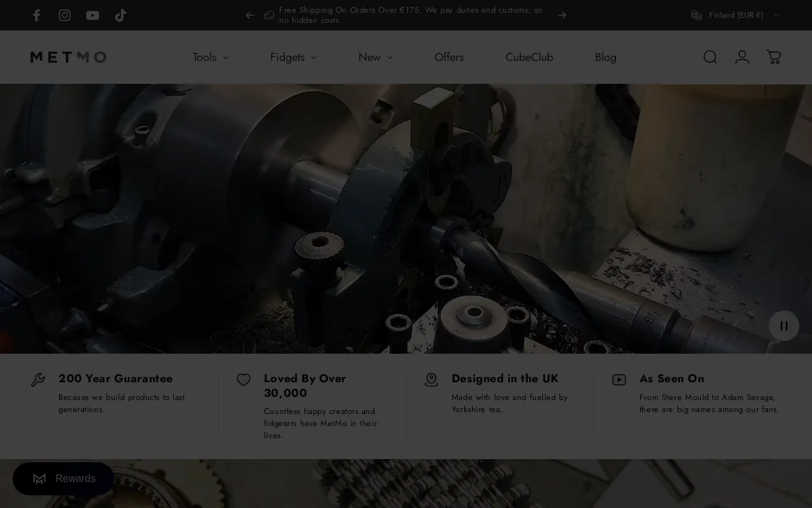Screen dimensions: 812x508
Task: Expand the Tools navigation dropdown
Action: coord(210,57)
